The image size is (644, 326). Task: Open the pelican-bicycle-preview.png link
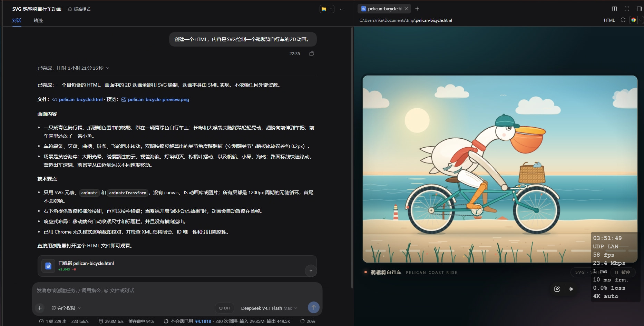[155, 99]
